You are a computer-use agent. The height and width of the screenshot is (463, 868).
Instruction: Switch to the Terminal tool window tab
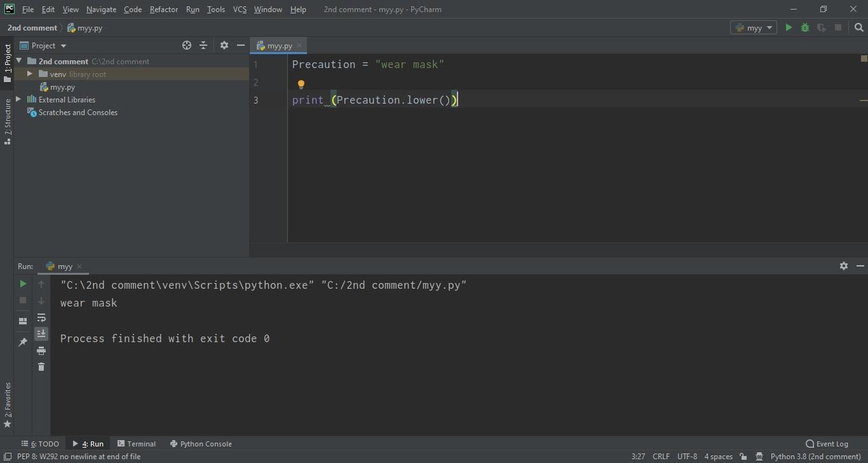coord(137,444)
